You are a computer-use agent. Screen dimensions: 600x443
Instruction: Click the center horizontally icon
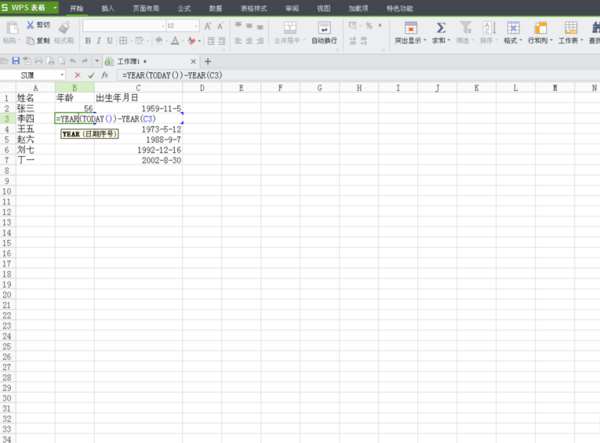point(249,41)
